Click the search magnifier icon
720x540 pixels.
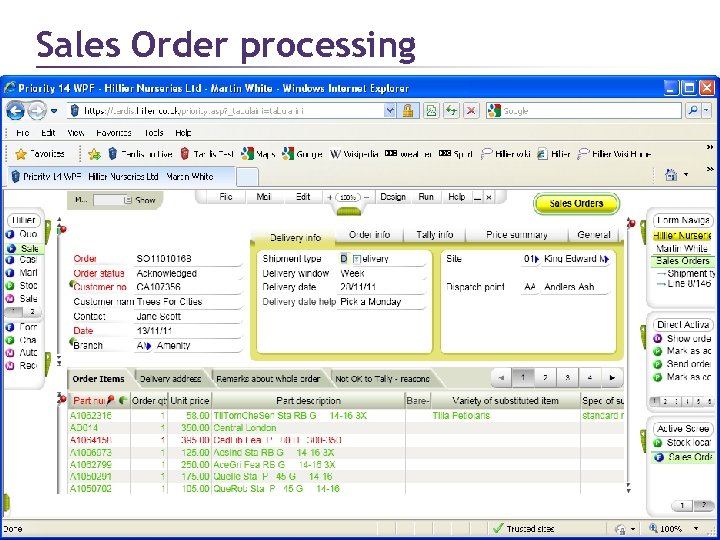click(693, 111)
